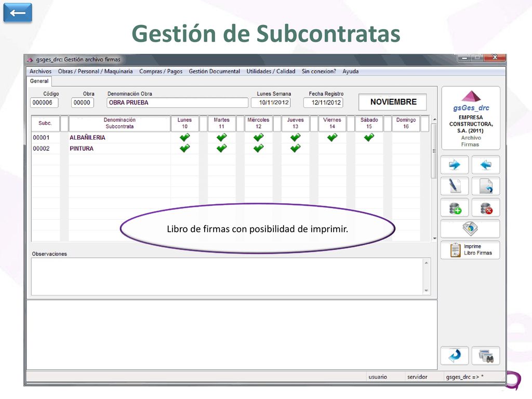Toggle ALBAÑILERIA Martes 11 checkmark
Viewport: 532px width, 399px height.
click(221, 137)
